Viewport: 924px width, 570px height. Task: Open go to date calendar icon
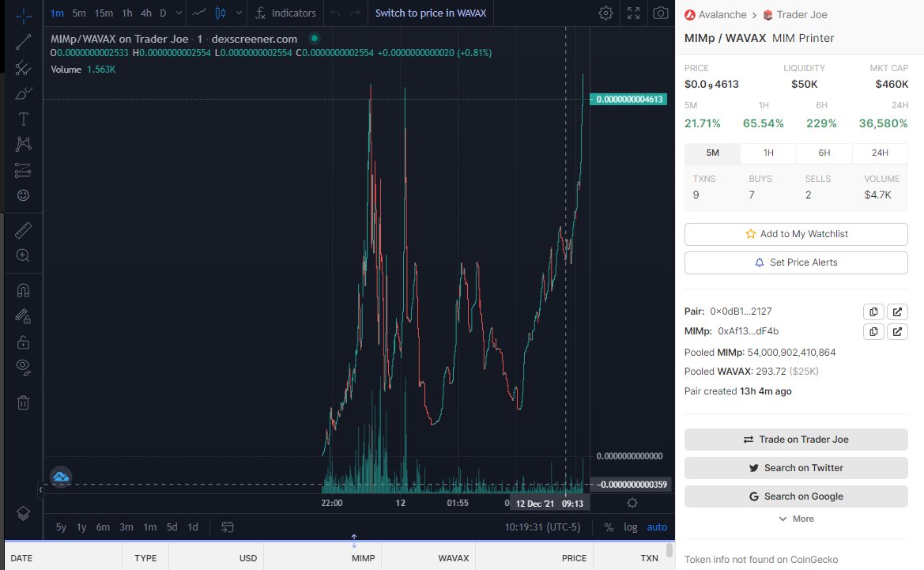(x=228, y=527)
